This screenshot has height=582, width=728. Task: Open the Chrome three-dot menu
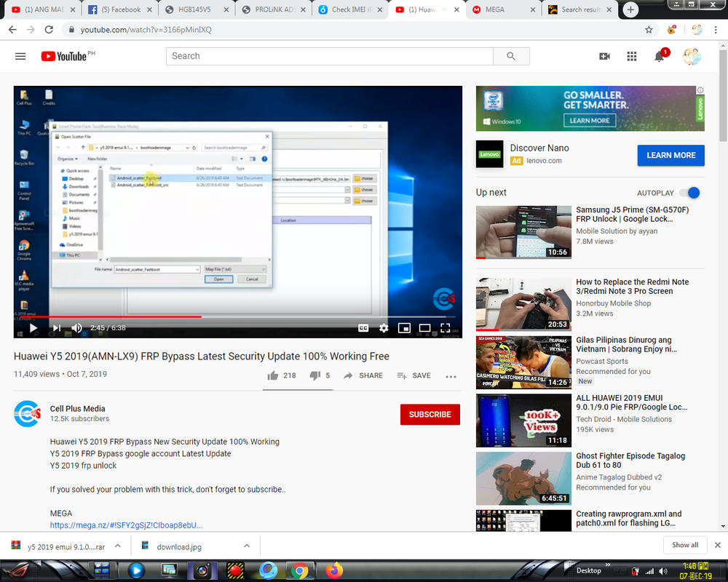pyautogui.click(x=716, y=30)
